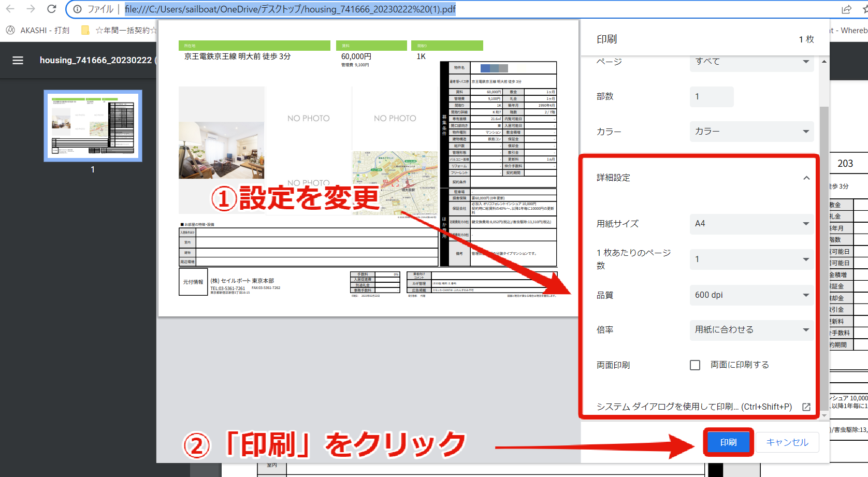
Task: Click the file URL in the address bar
Action: [290, 9]
